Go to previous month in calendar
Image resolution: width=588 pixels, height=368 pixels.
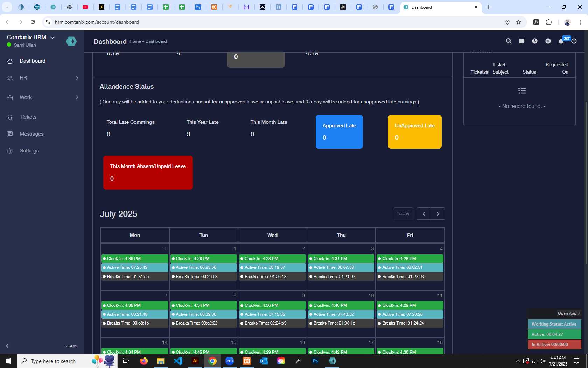(424, 214)
